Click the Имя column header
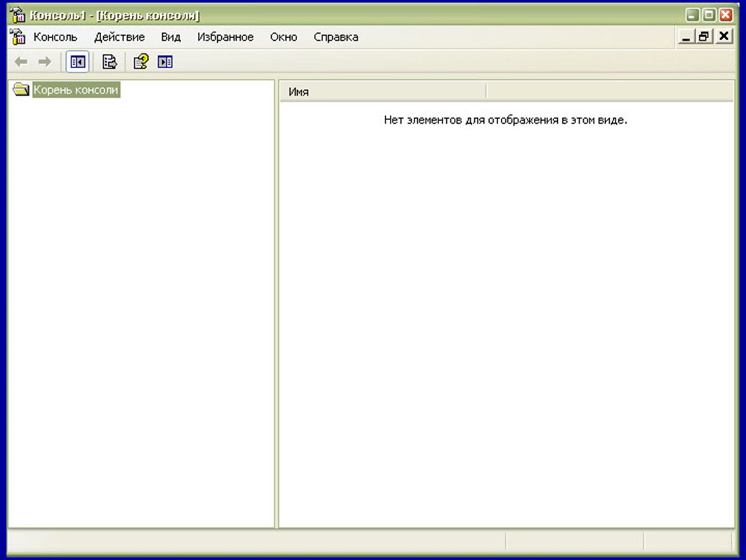This screenshot has width=746, height=560. coord(383,92)
